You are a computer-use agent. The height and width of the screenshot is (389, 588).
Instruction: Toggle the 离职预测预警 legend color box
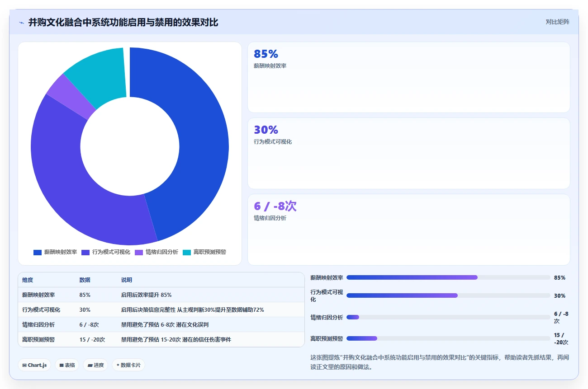click(187, 252)
